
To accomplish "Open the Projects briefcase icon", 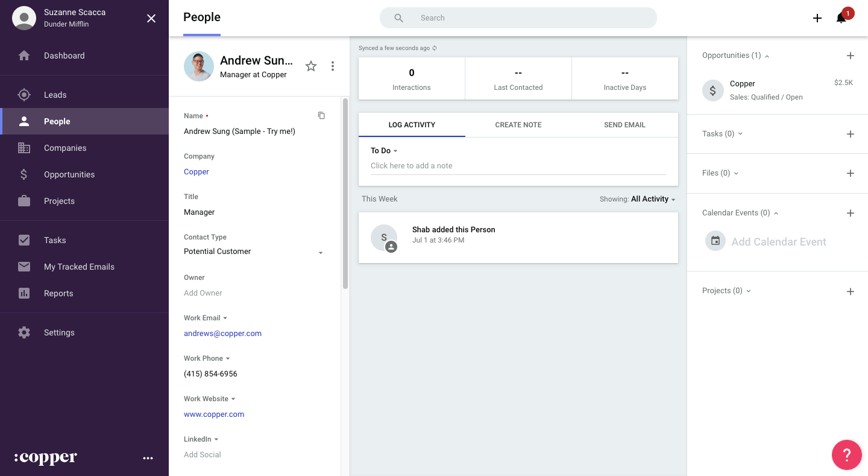I will point(24,201).
